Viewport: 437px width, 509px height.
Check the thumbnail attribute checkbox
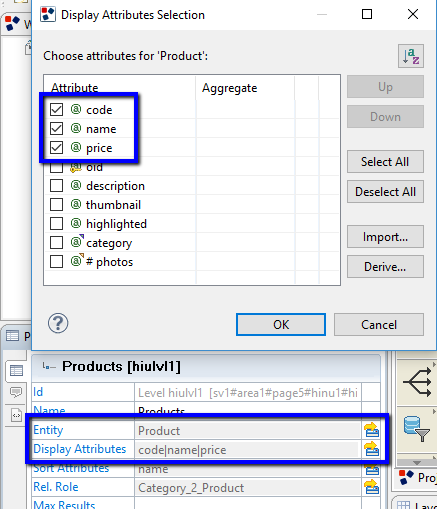[56, 205]
